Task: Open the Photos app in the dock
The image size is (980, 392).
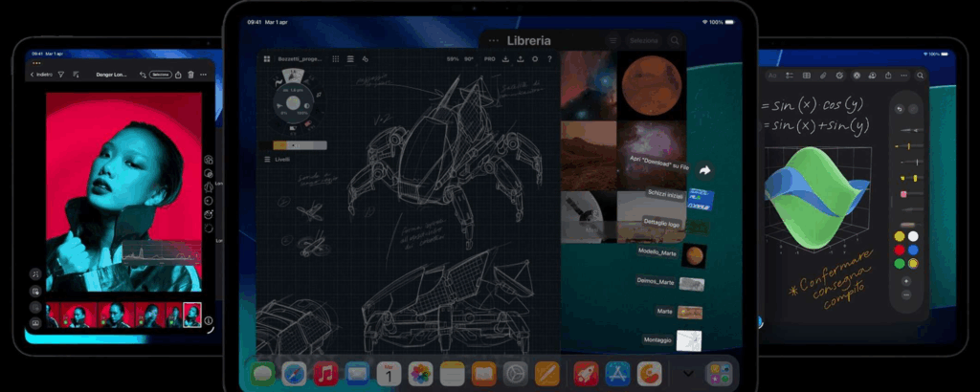Action: tap(420, 374)
